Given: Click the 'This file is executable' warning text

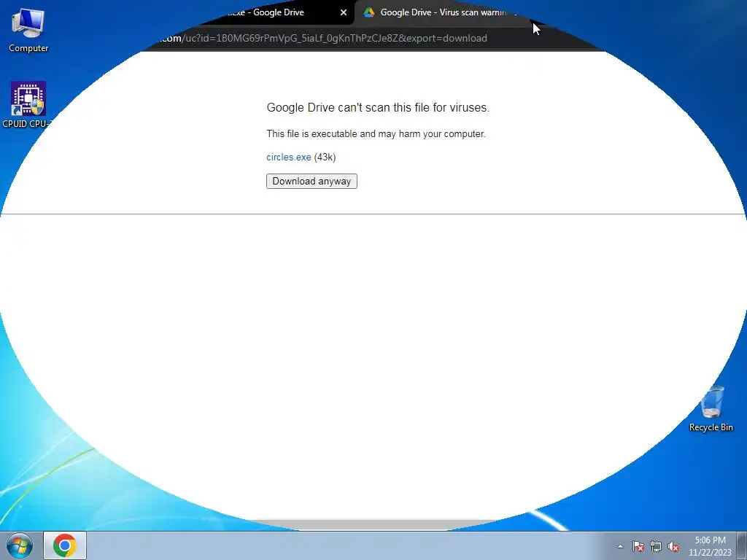Looking at the screenshot, I should (376, 134).
